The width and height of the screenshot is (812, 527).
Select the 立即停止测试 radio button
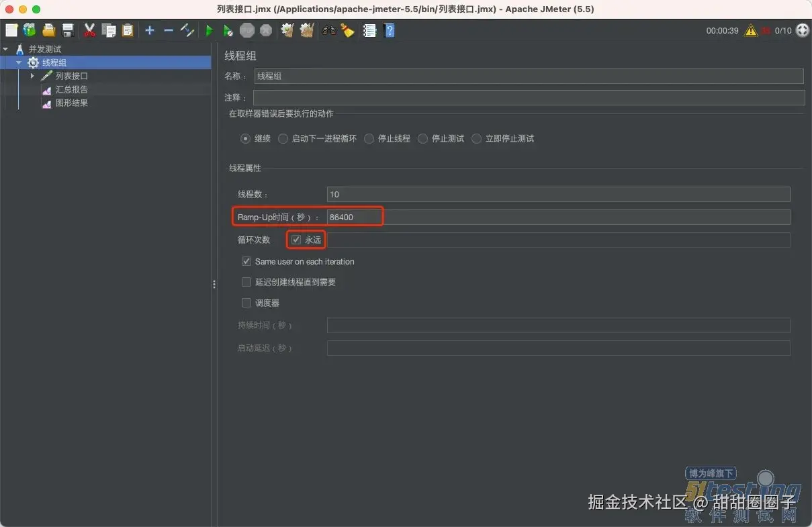tap(476, 138)
